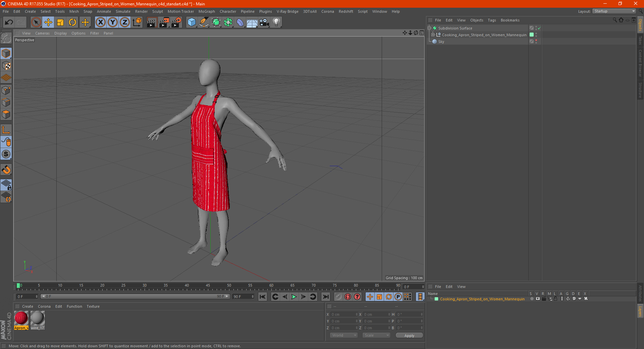Open the Layout Startup dropdown
This screenshot has width=644, height=349.
pos(614,11)
